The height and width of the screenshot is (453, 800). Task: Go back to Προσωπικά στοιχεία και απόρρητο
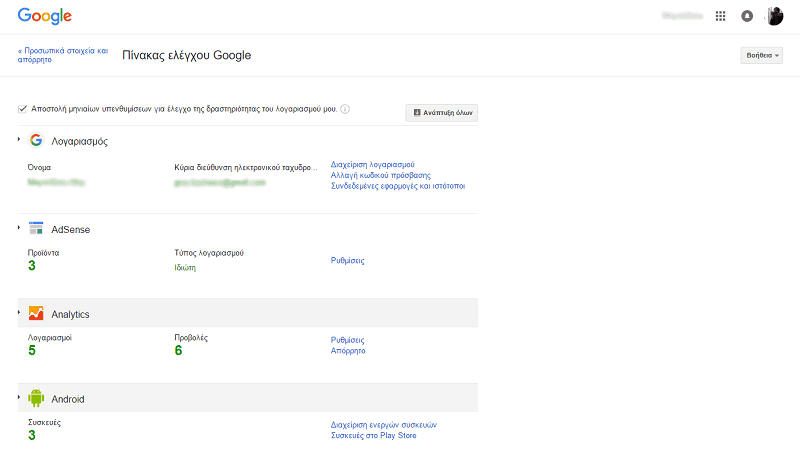63,55
